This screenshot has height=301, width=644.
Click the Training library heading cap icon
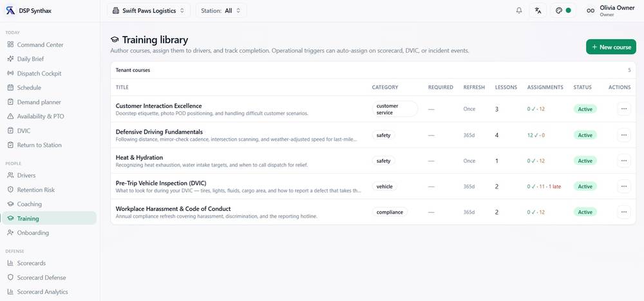pos(115,40)
